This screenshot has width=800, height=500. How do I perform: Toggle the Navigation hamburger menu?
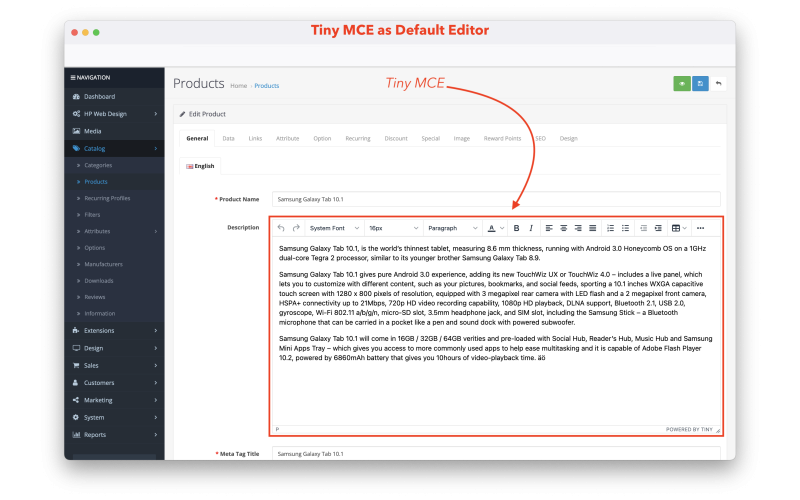click(x=73, y=78)
